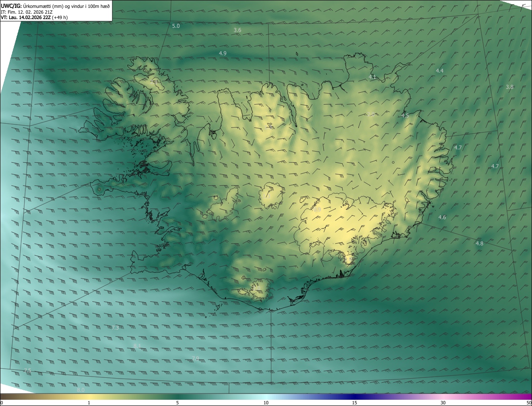Image resolution: width=532 pixels, height=406 pixels.
Task: Click the 10 tick on color scale
Action: pos(266,403)
